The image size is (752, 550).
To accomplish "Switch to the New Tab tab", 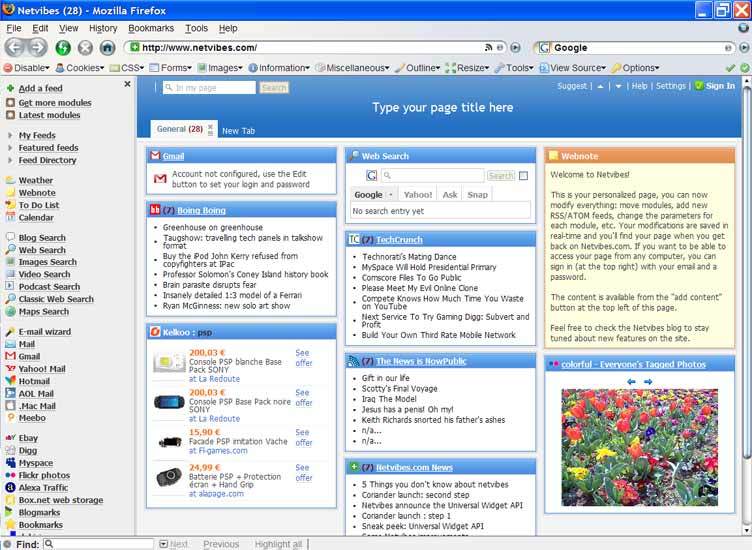I will 238,131.
